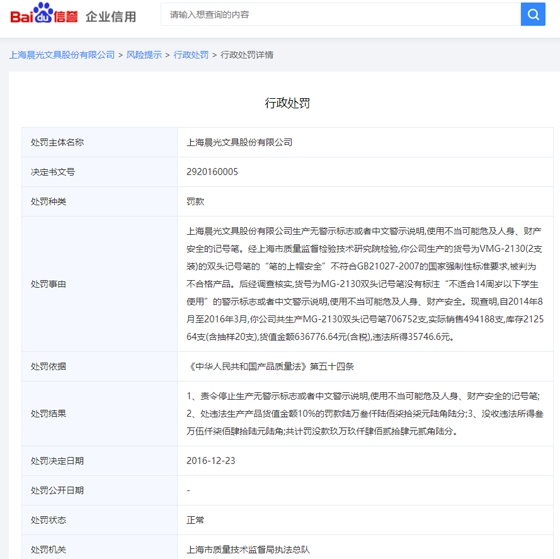Select decision date 2016-12-23
Viewport: 560px width, 559px height.
[211, 461]
